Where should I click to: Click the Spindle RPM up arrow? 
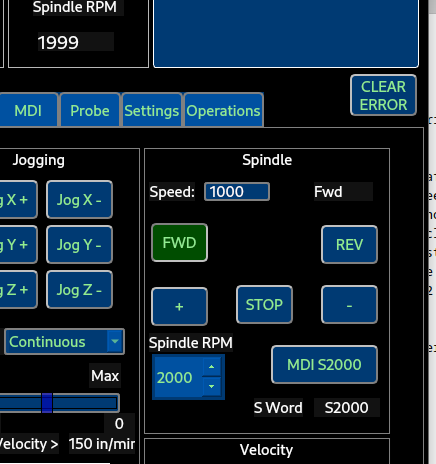[x=211, y=367]
